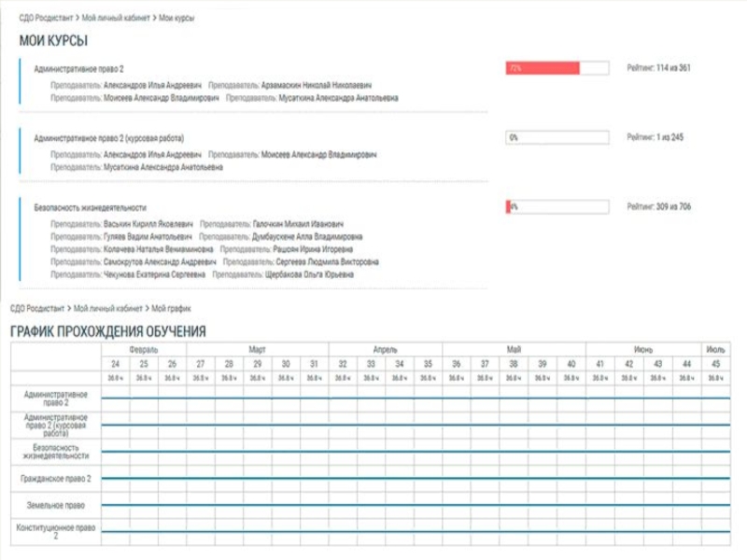Open the rating 1 из 245

tap(655, 137)
